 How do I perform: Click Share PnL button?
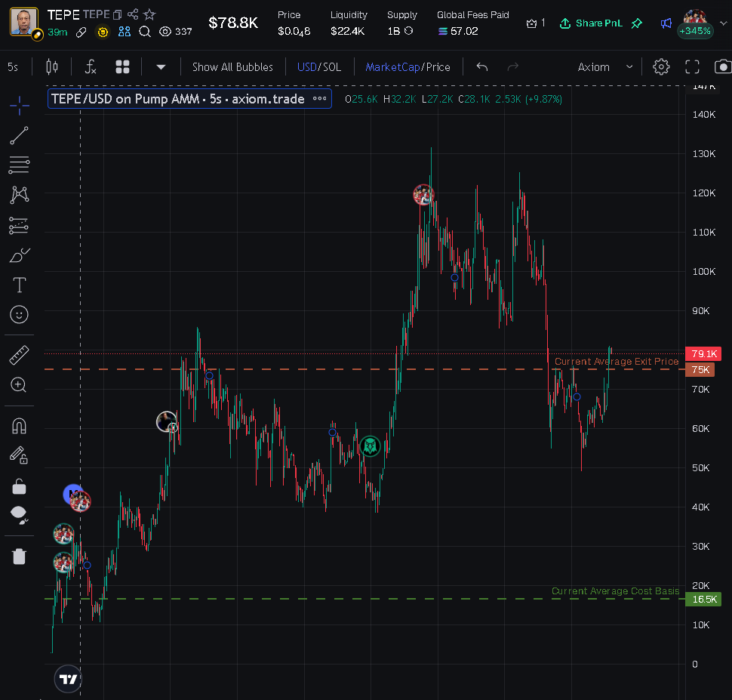(x=591, y=23)
